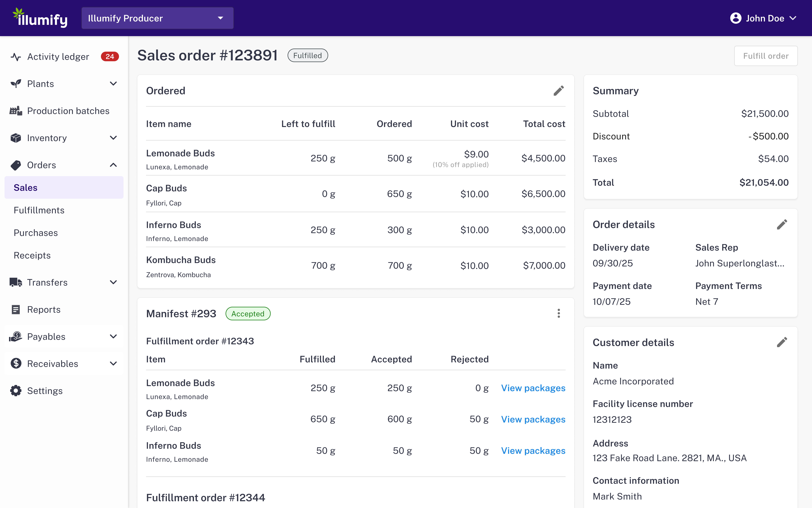812x508 pixels.
Task: Open the John Doe user menu chevron
Action: tap(793, 18)
